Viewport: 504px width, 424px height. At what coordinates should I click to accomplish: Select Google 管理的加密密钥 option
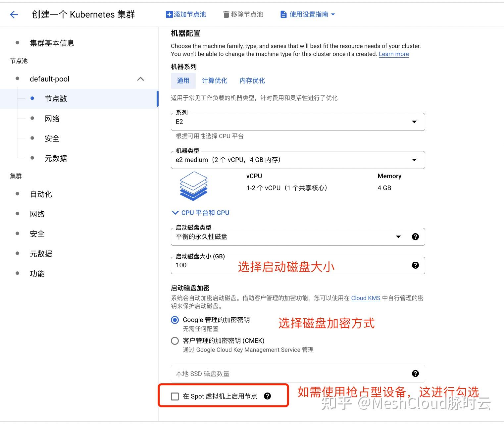175,320
